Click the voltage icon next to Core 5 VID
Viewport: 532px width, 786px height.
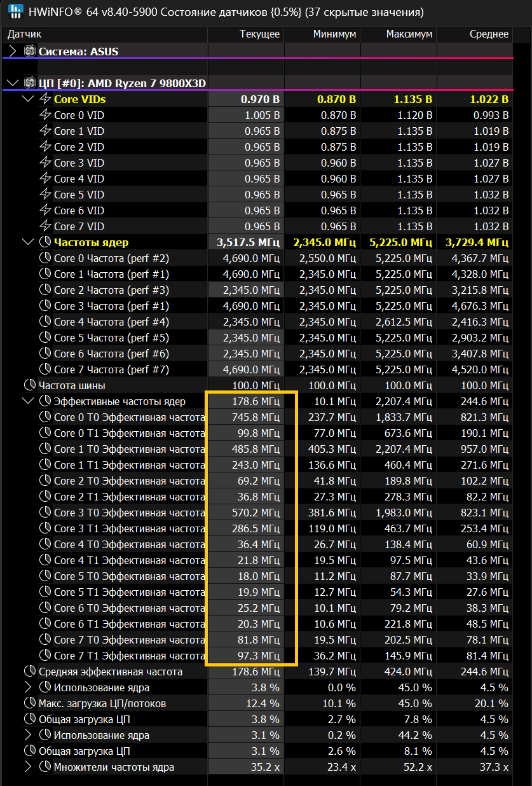(45, 194)
